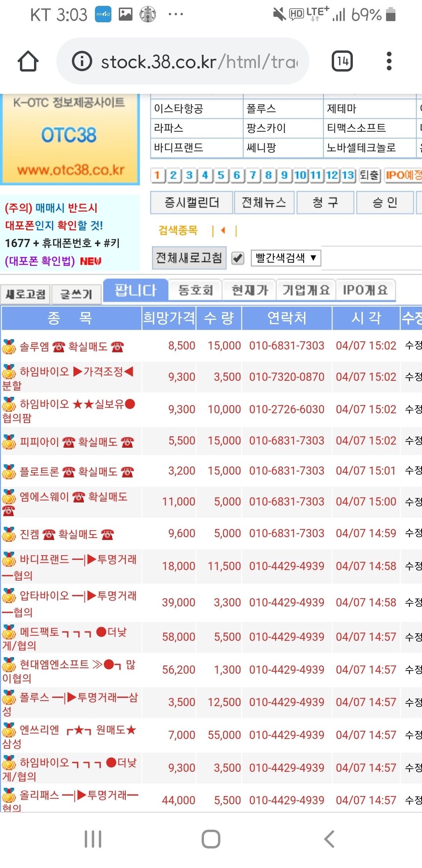Select phone number 010-7320-0870
This screenshot has width=422, height=868.
coord(287,377)
